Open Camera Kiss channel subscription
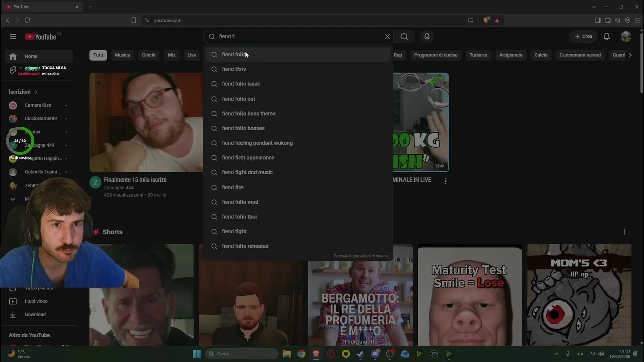 39,105
